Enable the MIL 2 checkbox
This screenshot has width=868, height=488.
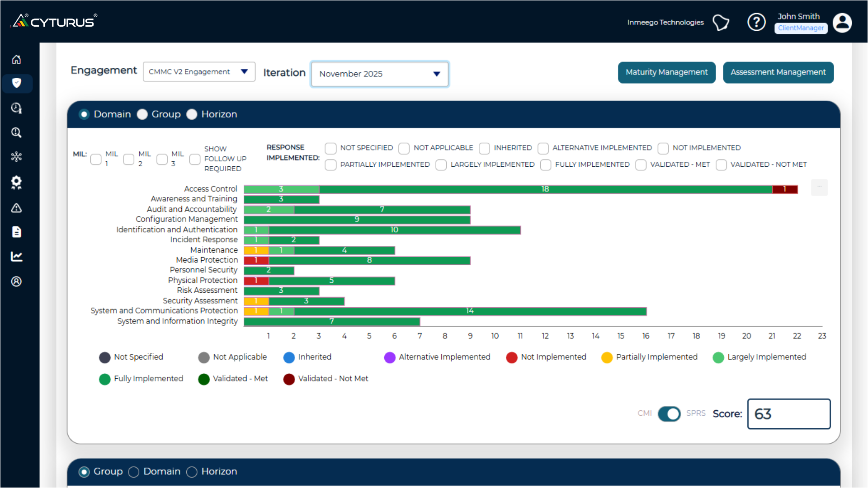click(x=128, y=159)
